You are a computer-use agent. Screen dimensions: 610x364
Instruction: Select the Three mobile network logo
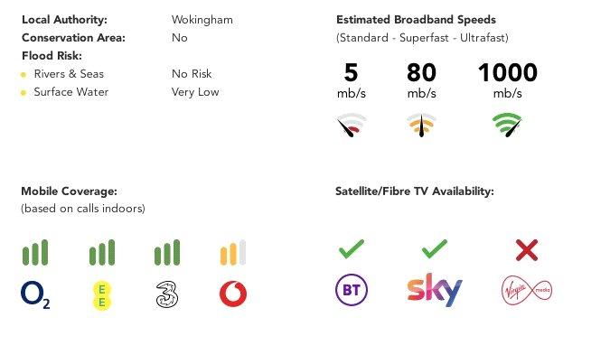click(x=167, y=294)
